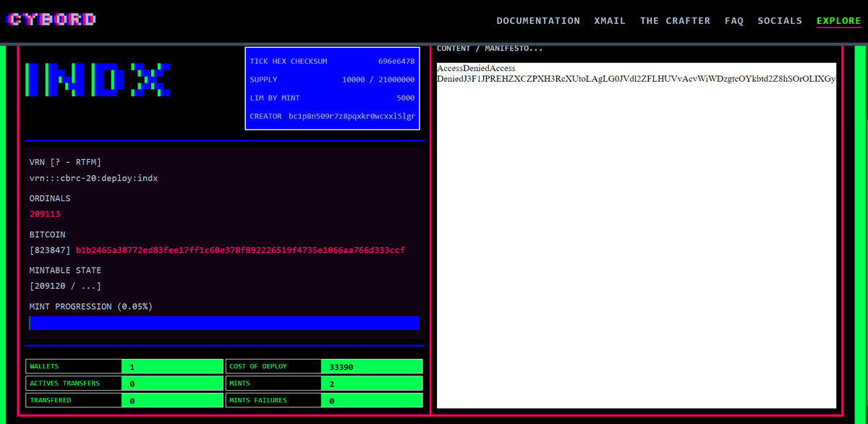Click the SUPPLY label in blue box
This screenshot has height=424, width=868.
point(263,80)
